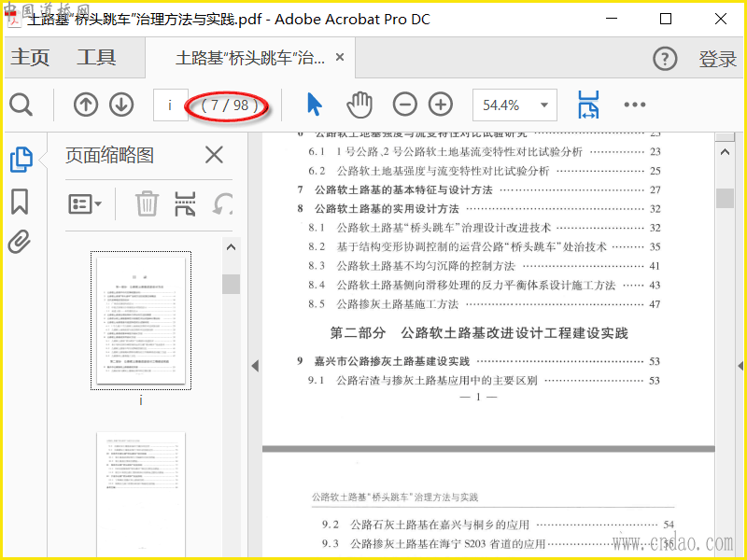Screen dimensions: 747x560
Task: Click TOC entry 6.2 公路软土地基强度与流变特性对比试验分析
Action: [x=484, y=171]
